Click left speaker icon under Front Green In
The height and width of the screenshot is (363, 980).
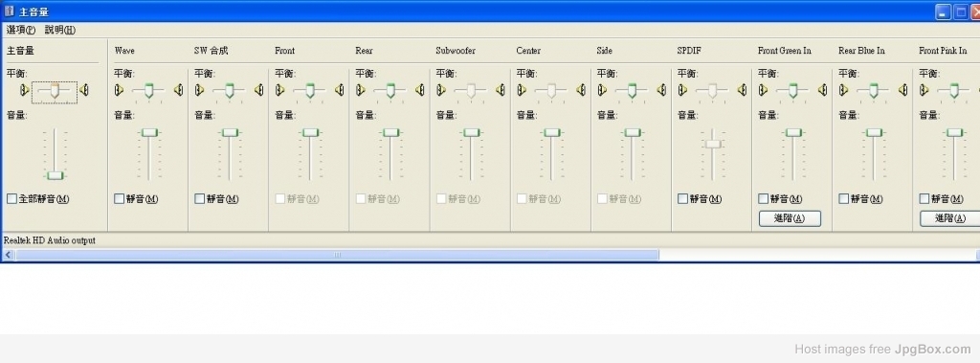pyautogui.click(x=763, y=91)
